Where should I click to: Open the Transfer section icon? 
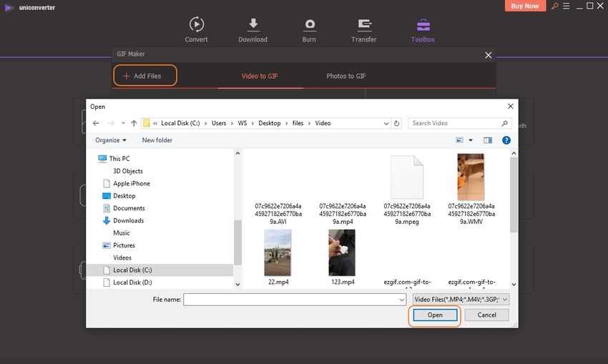click(363, 24)
